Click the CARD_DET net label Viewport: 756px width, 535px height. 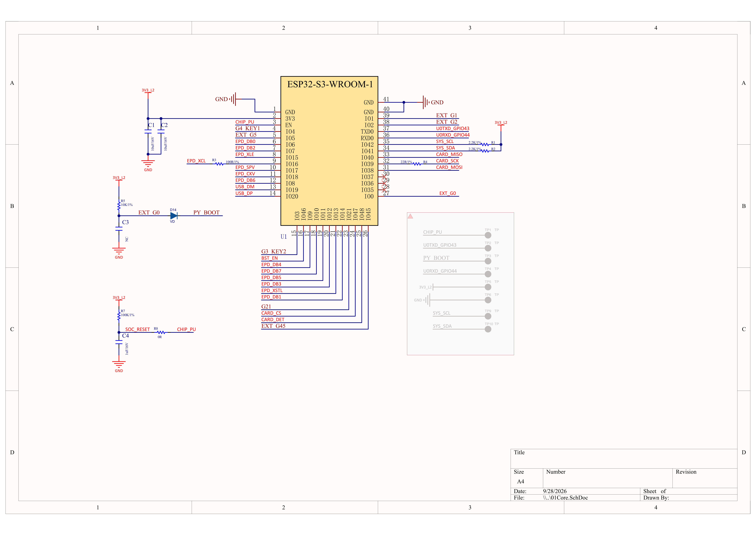point(273,320)
